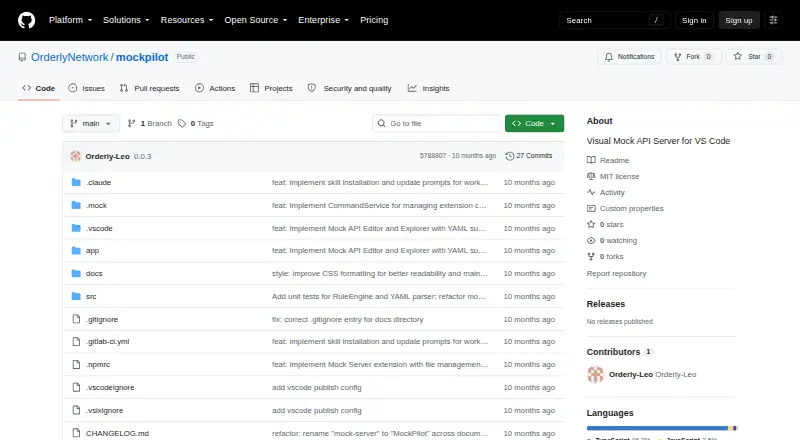Click the .gitignore file icon
The width and height of the screenshot is (800, 440).
click(x=76, y=319)
